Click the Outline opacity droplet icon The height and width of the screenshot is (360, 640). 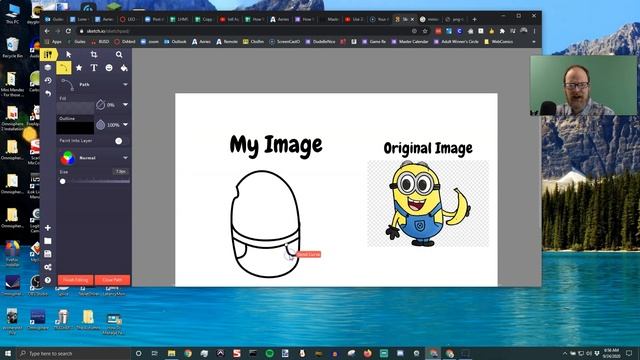[100, 125]
